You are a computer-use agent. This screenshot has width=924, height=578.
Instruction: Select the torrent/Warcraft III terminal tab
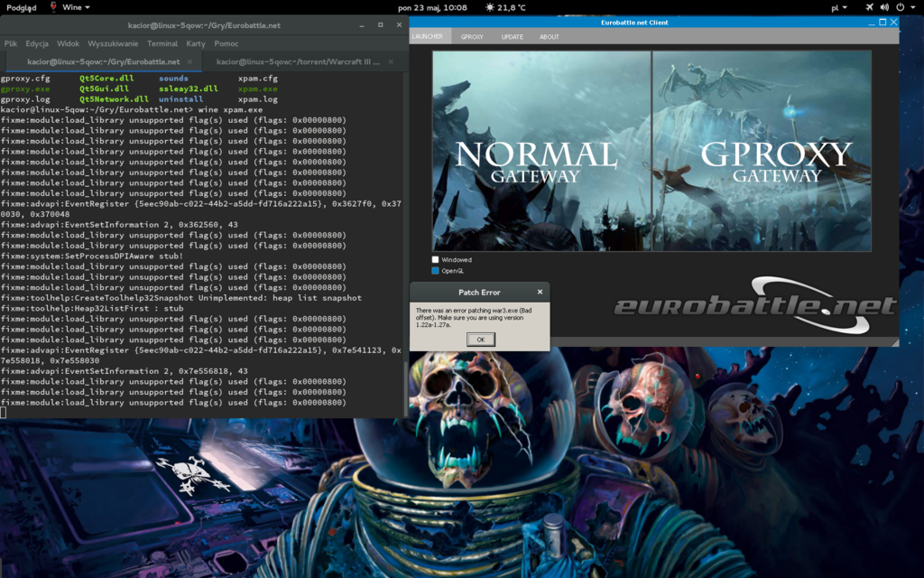(x=298, y=61)
